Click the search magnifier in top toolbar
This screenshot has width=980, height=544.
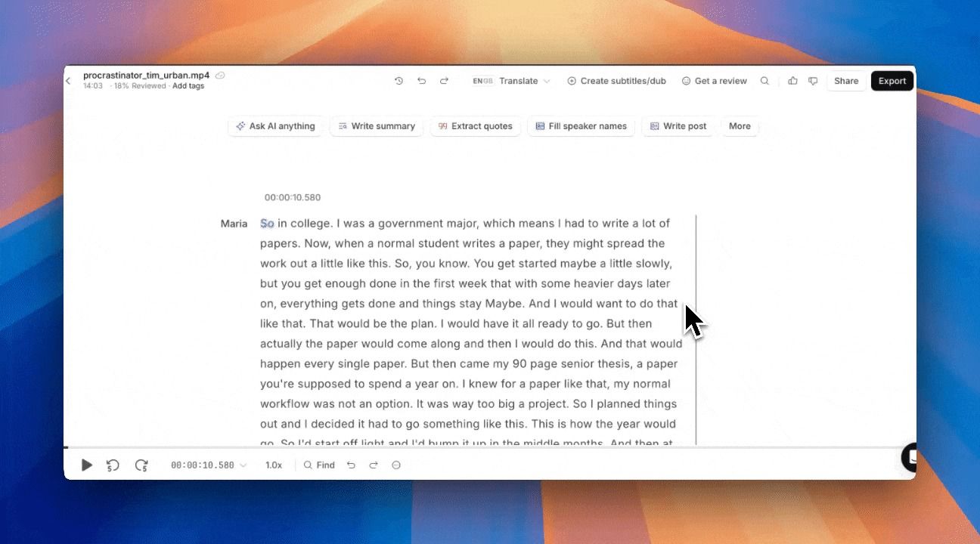click(x=764, y=81)
